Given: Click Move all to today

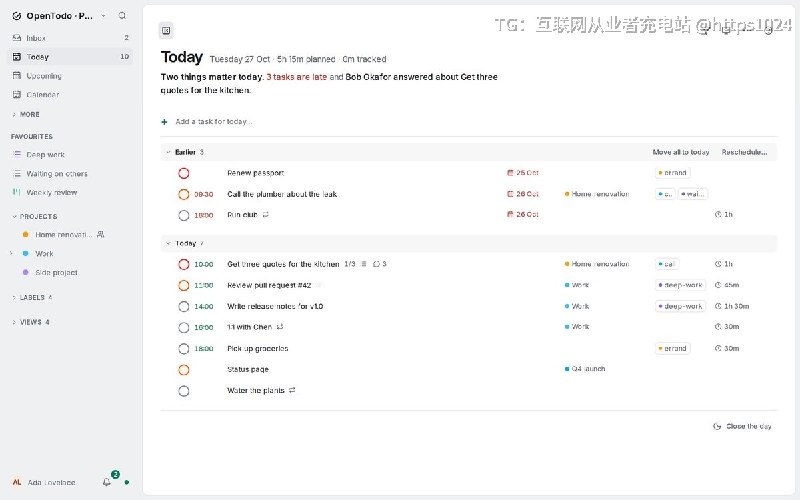Looking at the screenshot, I should pyautogui.click(x=681, y=152).
